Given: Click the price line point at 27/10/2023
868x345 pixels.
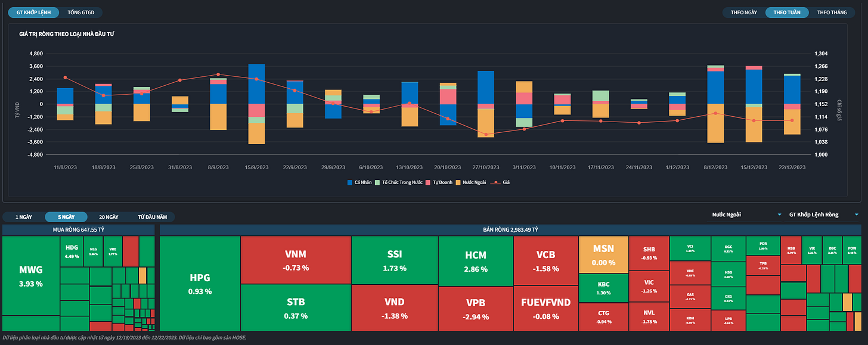Looking at the screenshot, I should point(486,134).
